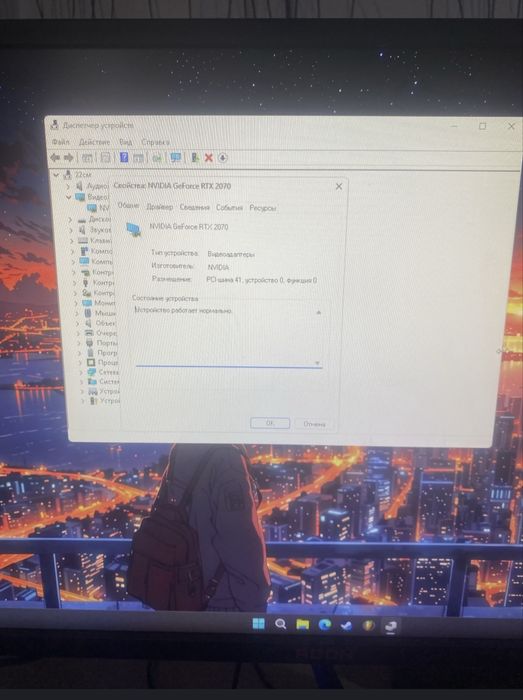Image resolution: width=523 pixels, height=700 pixels.
Task: Click the gold shield taskbar icon
Action: point(369,626)
